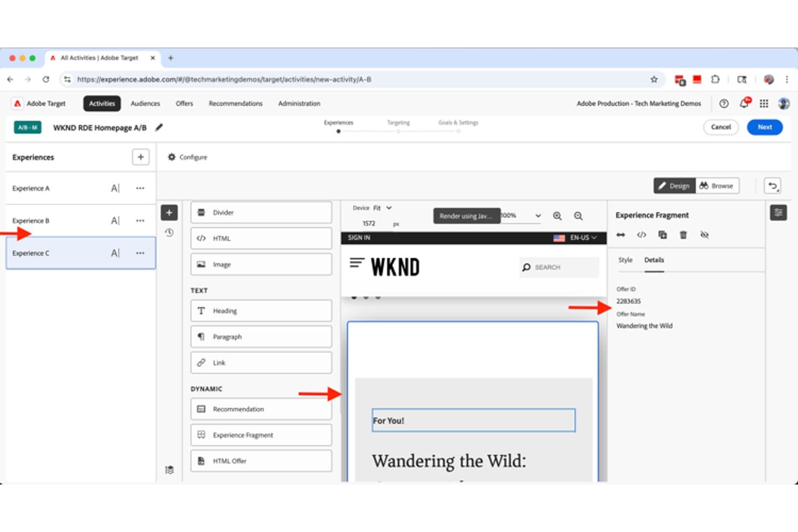Screen dimensions: 798x532
Task: Click the Cancel button
Action: (x=721, y=127)
